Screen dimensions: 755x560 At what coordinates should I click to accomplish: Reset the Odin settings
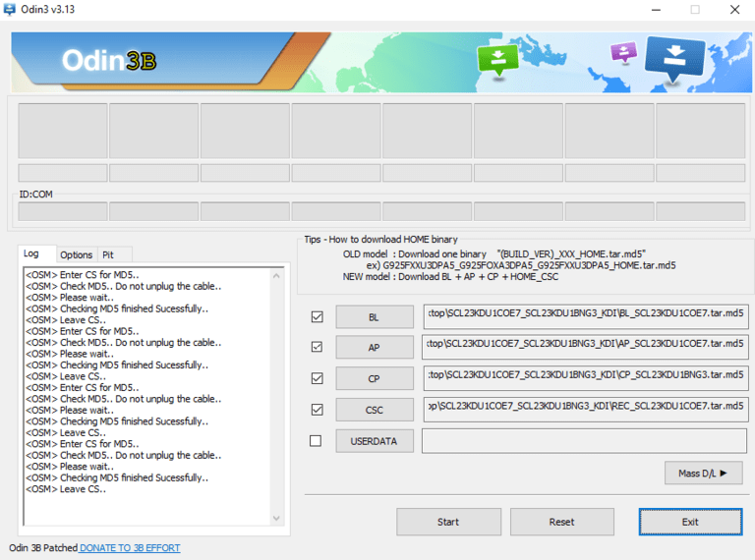click(562, 522)
